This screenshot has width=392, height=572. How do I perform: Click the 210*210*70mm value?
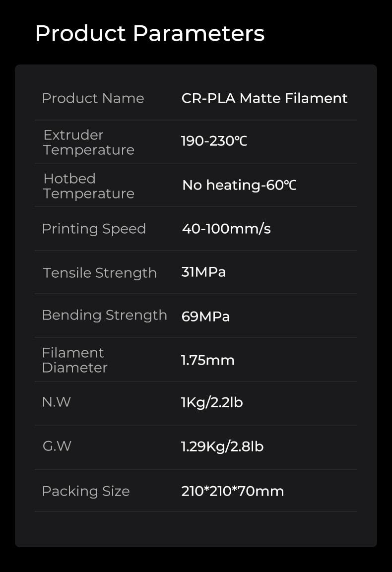[x=233, y=491]
